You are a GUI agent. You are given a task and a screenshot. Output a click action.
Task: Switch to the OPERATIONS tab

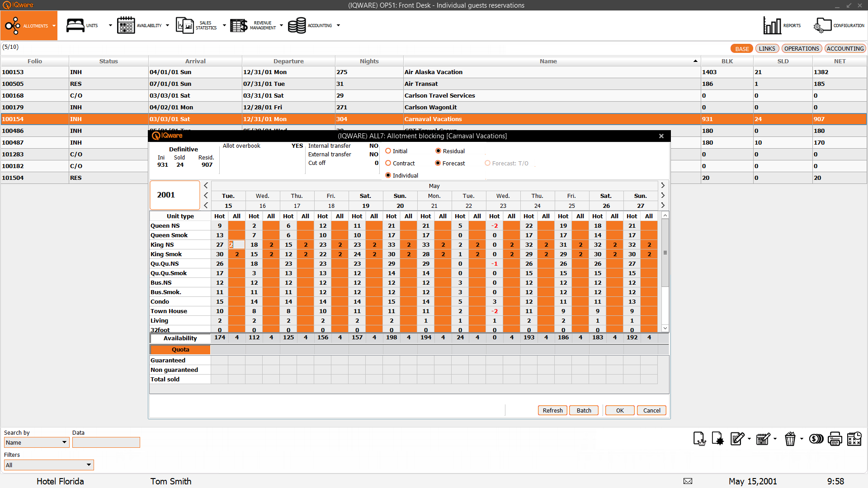(x=802, y=49)
